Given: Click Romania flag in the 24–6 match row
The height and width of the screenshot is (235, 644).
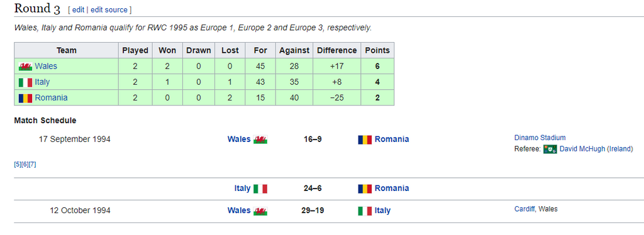Looking at the screenshot, I should tap(365, 189).
